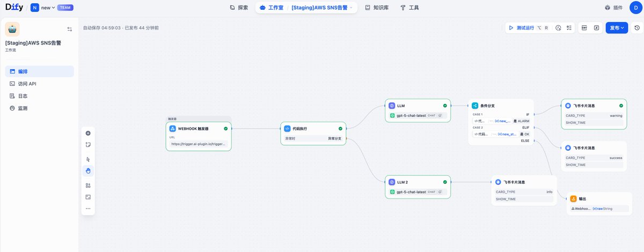Open environment variables ENV icon
Viewport: 644px width, 252px height.
(584, 27)
